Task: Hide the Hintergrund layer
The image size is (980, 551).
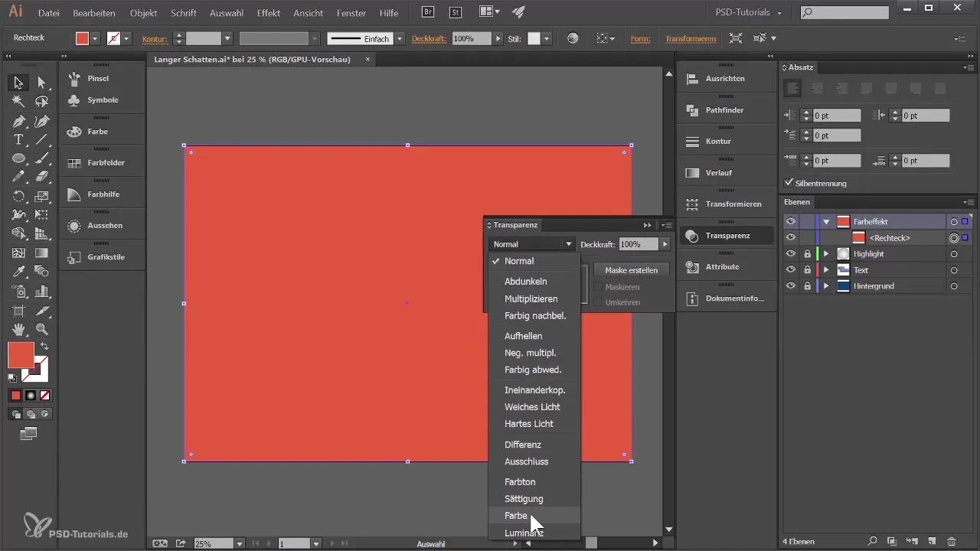Action: coord(791,285)
